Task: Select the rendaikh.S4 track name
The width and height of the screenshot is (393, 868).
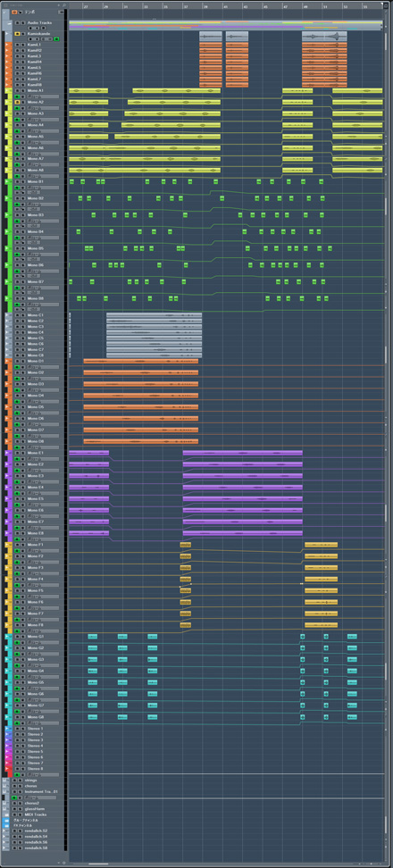Action: (36, 837)
